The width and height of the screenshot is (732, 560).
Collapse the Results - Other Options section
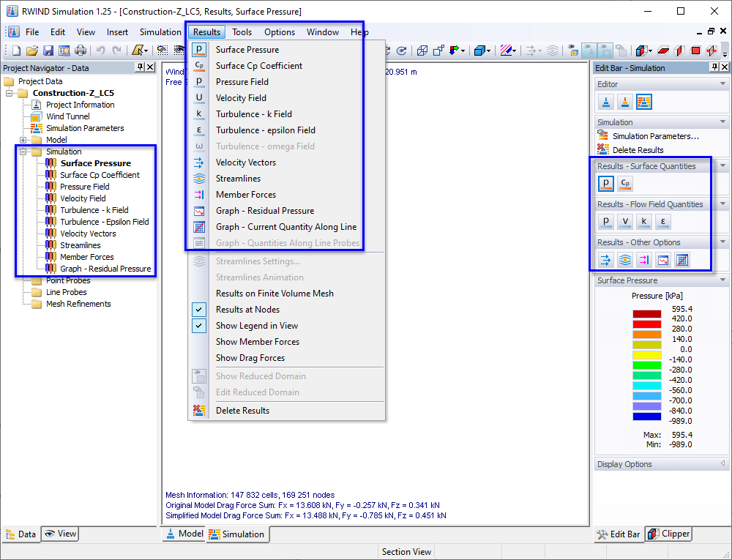tap(722, 242)
